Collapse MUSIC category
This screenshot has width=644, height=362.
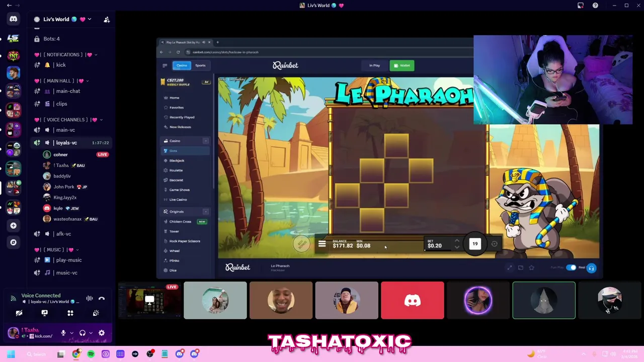pos(56,249)
